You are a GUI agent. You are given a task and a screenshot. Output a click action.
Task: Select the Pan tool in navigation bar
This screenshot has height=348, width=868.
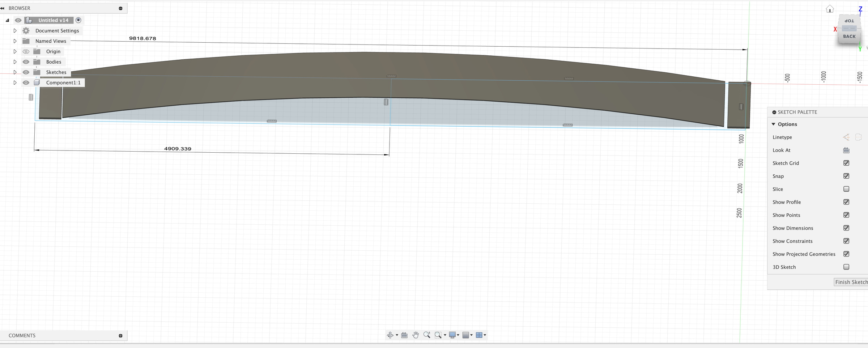tap(416, 335)
